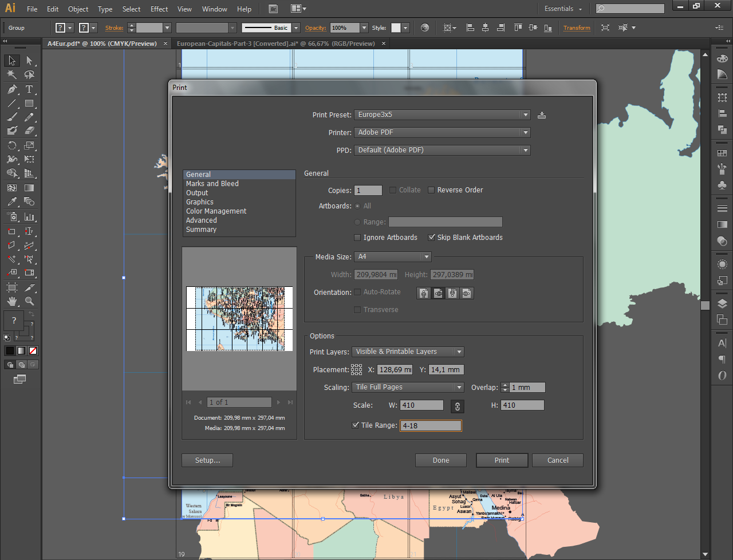Open the Effect menu

click(x=159, y=9)
